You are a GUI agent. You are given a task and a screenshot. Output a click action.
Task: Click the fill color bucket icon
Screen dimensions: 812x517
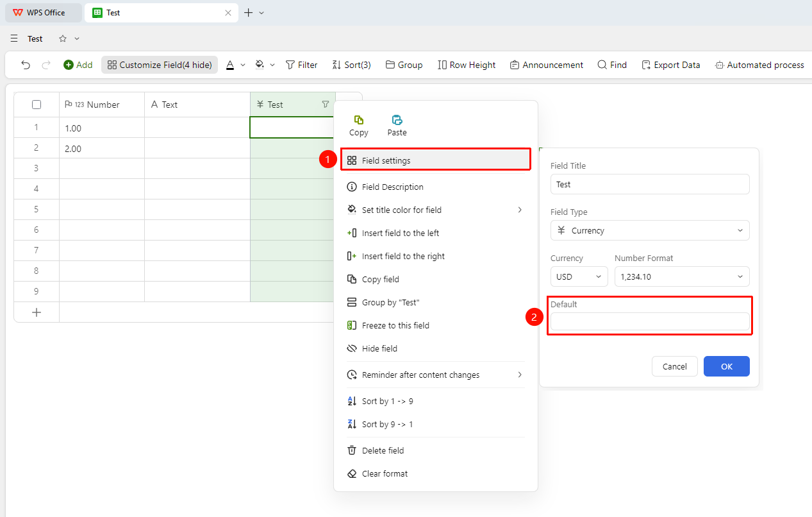pyautogui.click(x=260, y=65)
